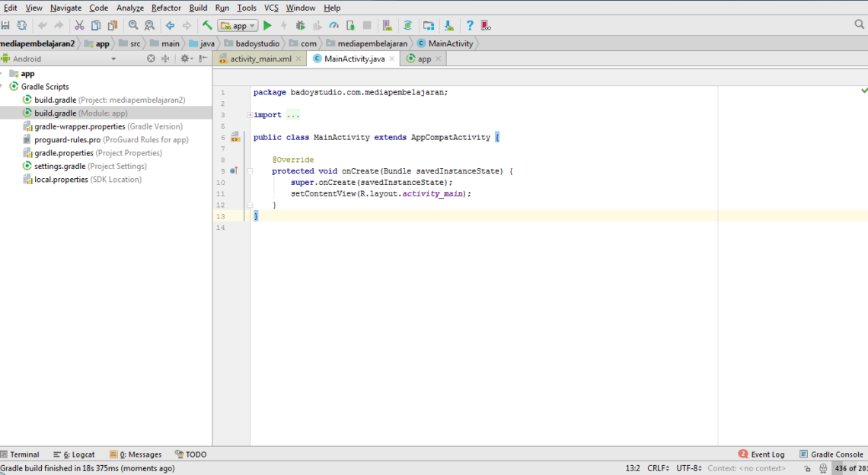Click the search magnifier at top right
The height and width of the screenshot is (475, 868).
(x=859, y=25)
